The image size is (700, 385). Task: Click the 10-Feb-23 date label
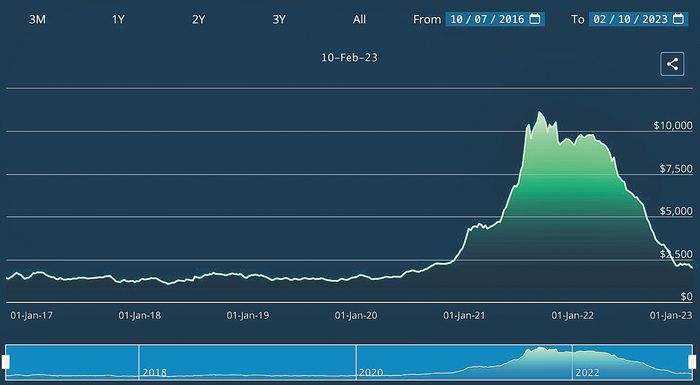350,58
